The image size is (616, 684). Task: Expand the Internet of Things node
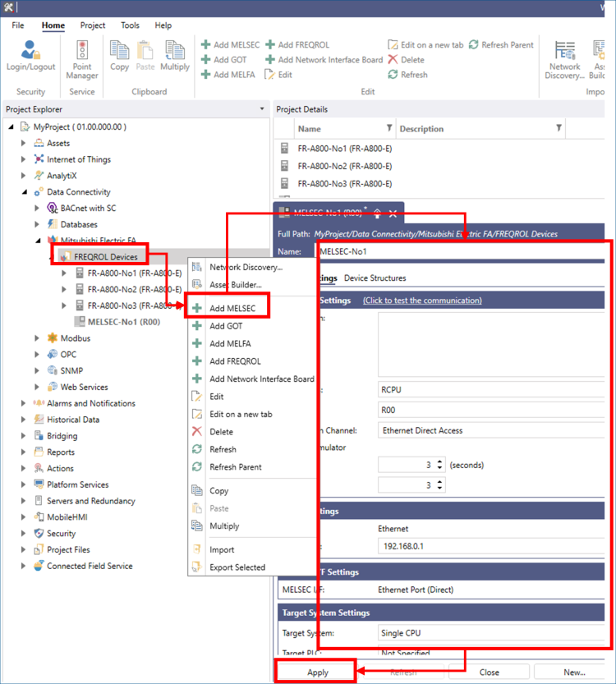click(24, 159)
